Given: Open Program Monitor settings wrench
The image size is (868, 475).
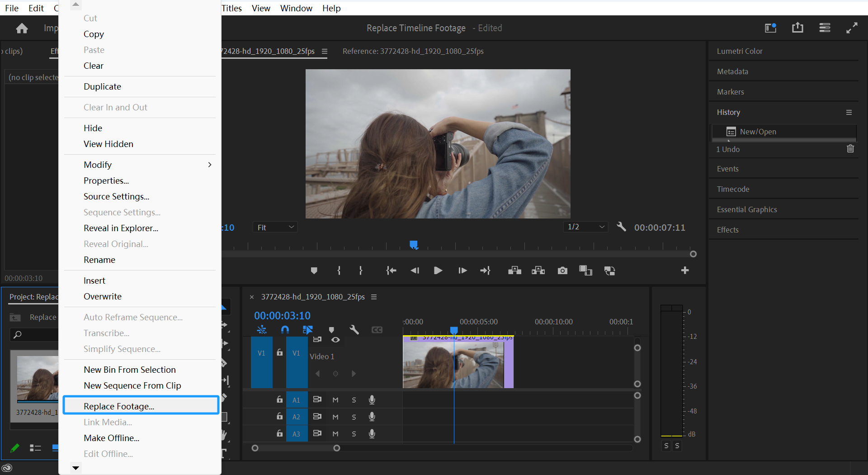Looking at the screenshot, I should point(622,227).
